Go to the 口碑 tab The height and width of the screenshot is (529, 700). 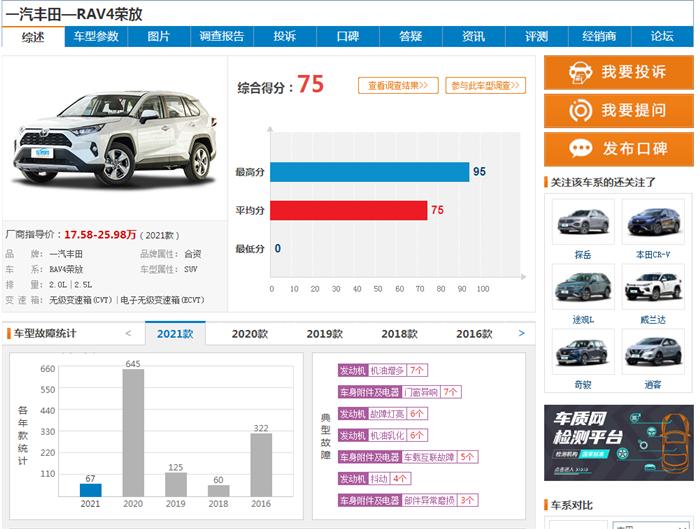coord(348,36)
